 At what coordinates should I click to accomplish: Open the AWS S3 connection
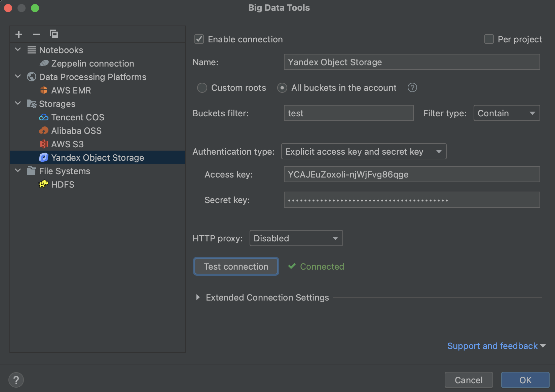point(67,144)
